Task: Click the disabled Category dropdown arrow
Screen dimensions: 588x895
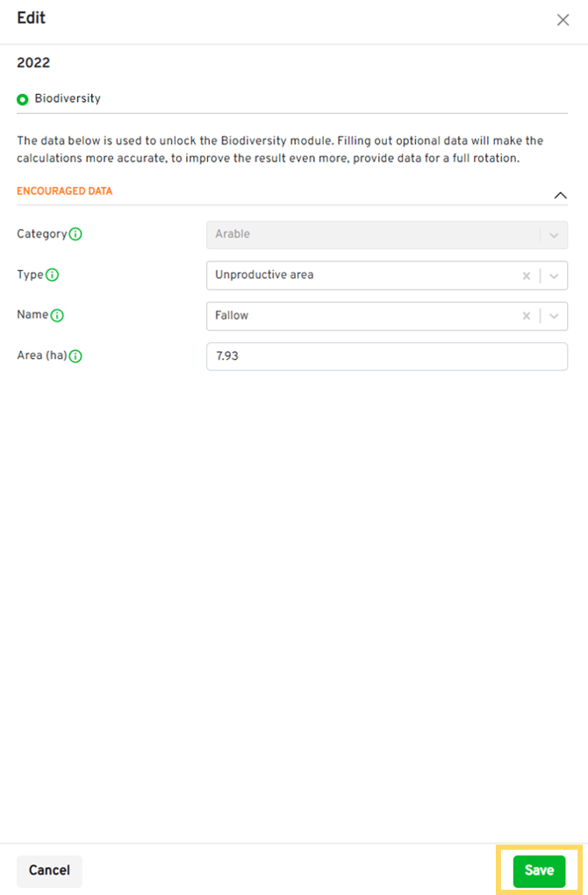Action: [x=554, y=235]
